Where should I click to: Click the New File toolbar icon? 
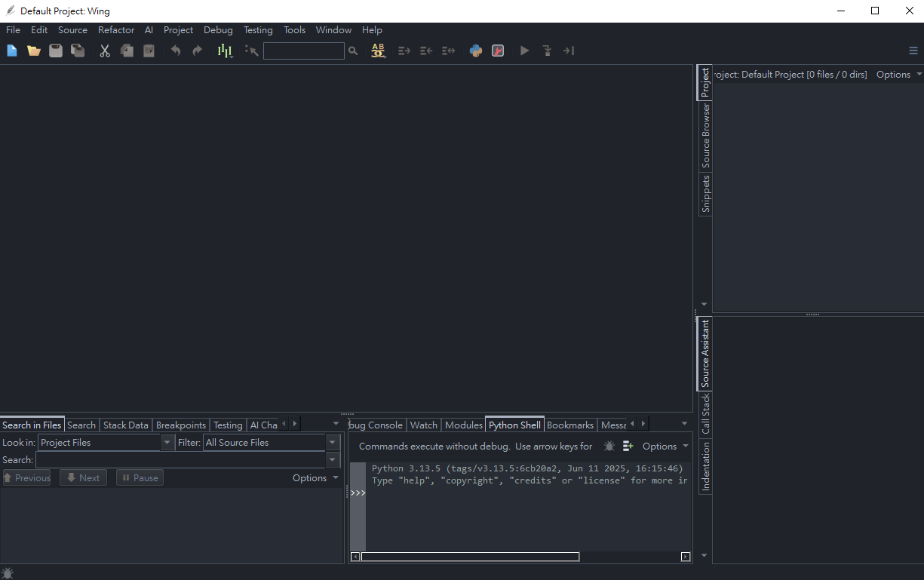12,51
